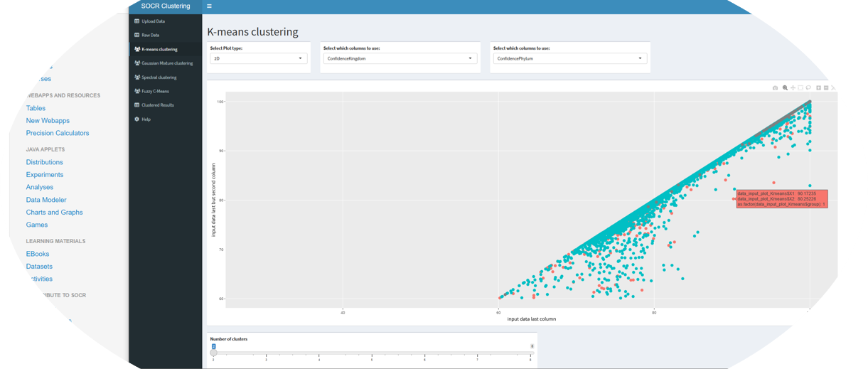
Task: Click the 'Number of clusters' label
Action: 229,339
